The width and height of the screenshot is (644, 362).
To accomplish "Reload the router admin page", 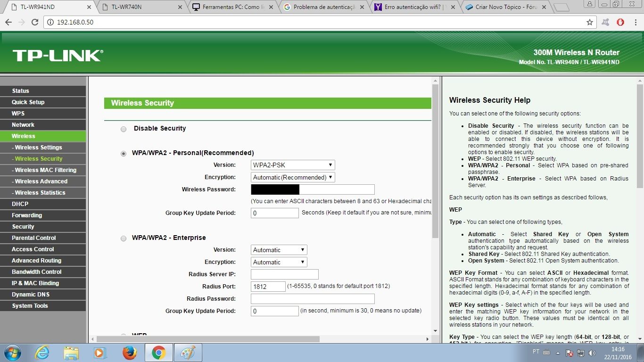I will (34, 22).
